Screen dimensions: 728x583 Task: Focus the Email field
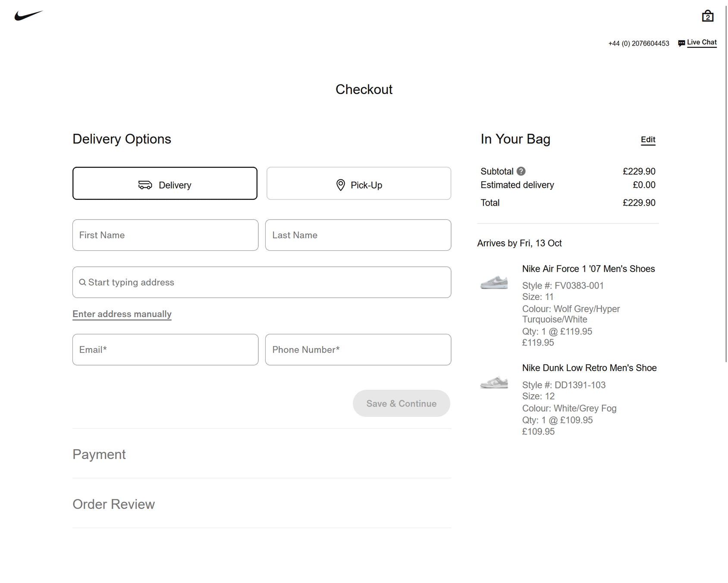[x=165, y=350]
